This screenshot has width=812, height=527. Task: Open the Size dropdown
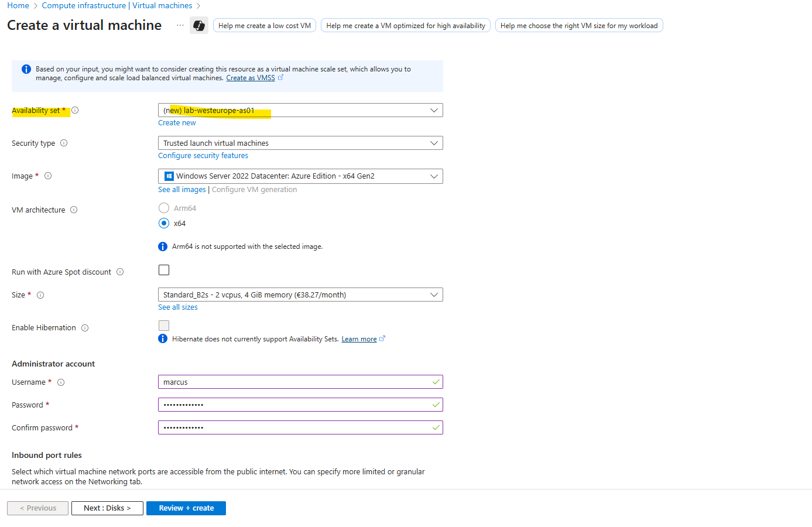point(300,295)
